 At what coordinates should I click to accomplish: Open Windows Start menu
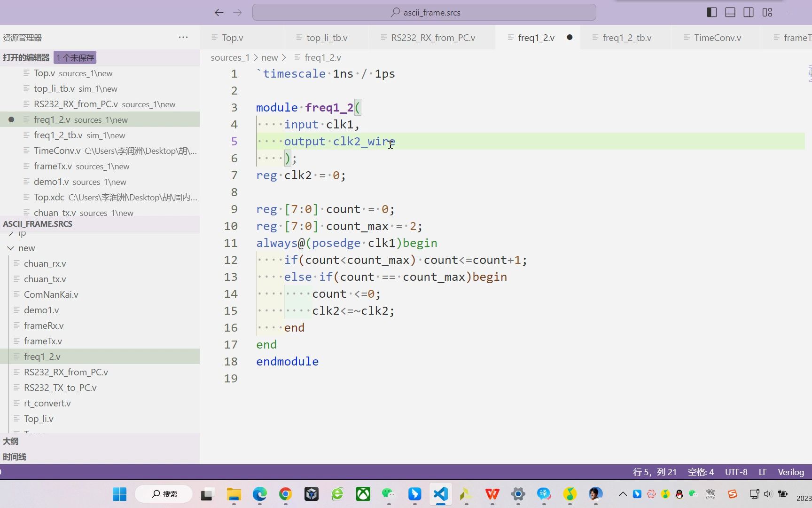click(x=119, y=494)
